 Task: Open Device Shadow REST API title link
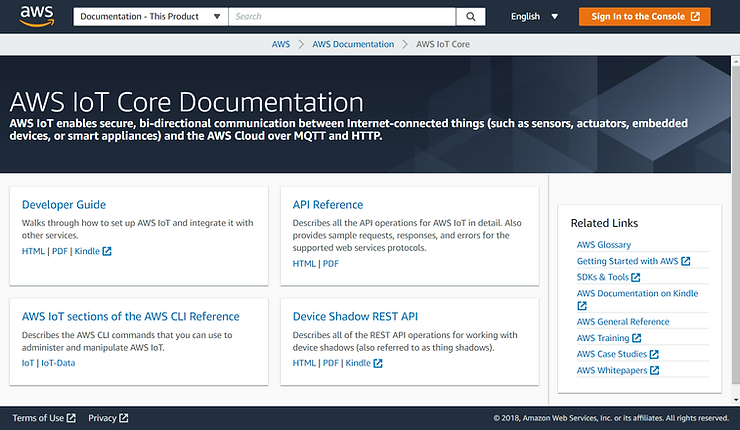[x=355, y=316]
